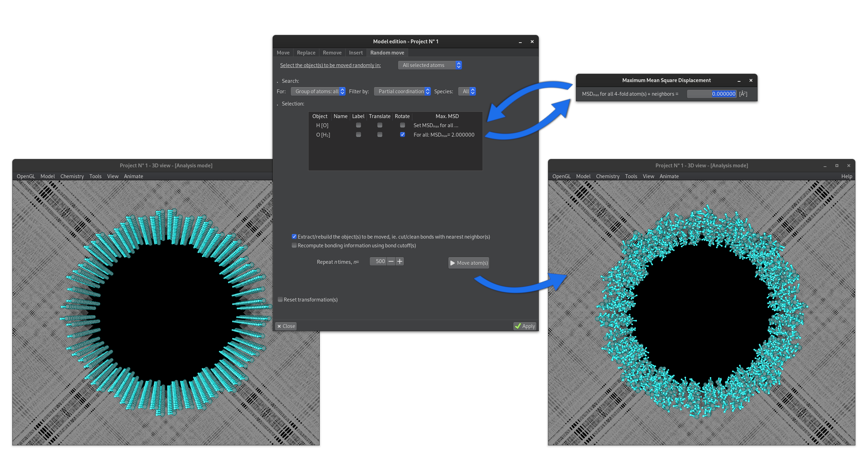Click the plus stepper for repeat count
Image resolution: width=868 pixels, height=451 pixels.
point(400,261)
